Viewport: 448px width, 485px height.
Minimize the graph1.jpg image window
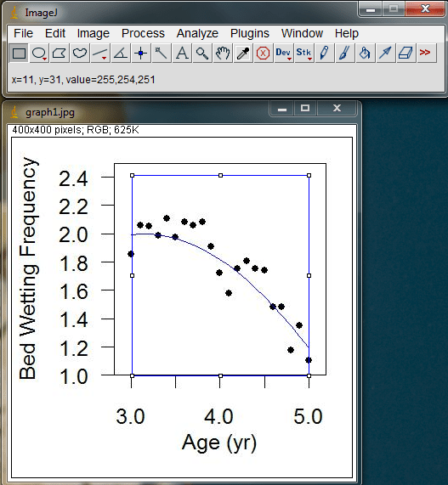(x=281, y=109)
